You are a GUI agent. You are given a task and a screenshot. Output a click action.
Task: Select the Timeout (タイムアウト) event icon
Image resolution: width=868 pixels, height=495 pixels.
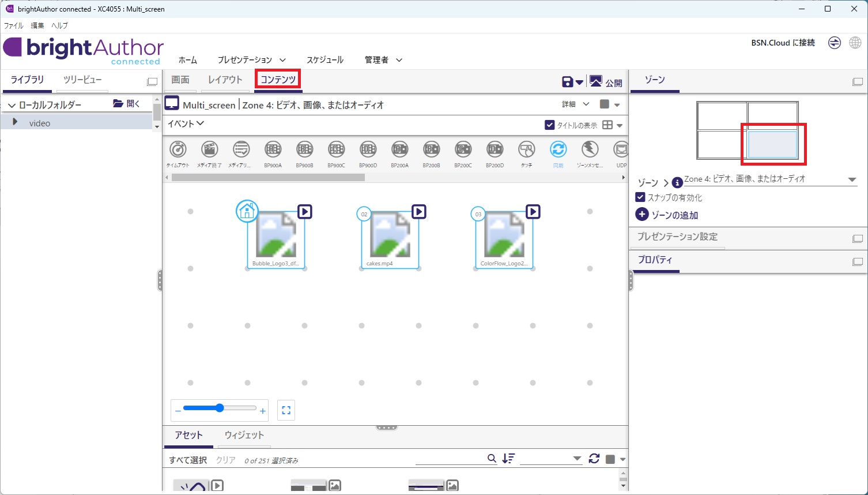pos(178,149)
